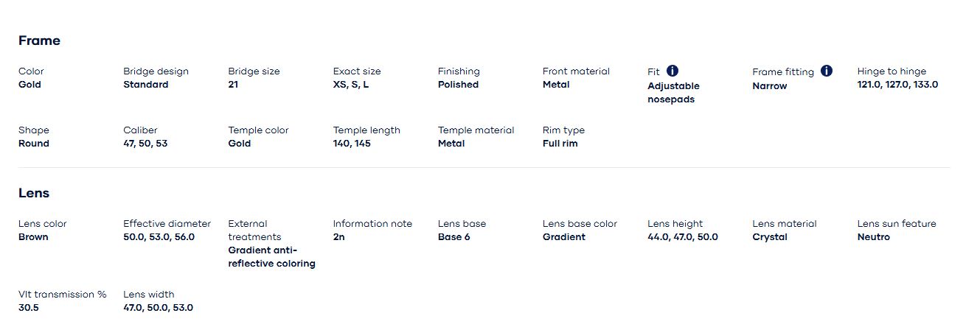Click the Vlt transmission value 30.5

(28, 308)
